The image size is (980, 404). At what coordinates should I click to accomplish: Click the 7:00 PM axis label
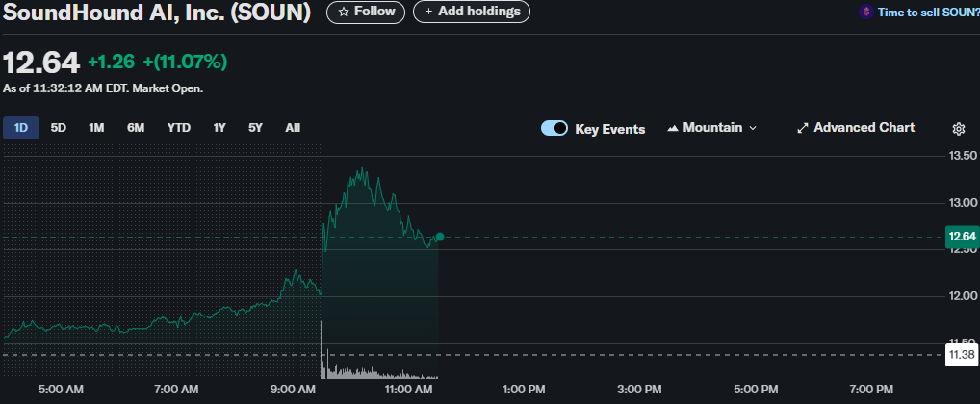point(872,391)
